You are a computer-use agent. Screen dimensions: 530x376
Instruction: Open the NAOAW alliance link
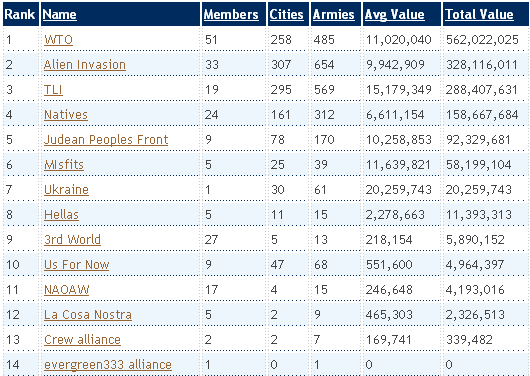(67, 290)
